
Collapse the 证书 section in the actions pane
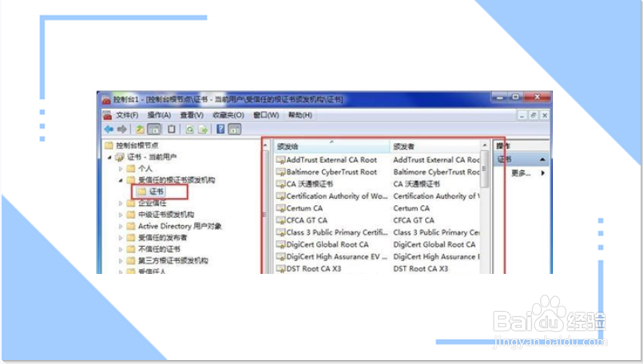click(x=542, y=159)
